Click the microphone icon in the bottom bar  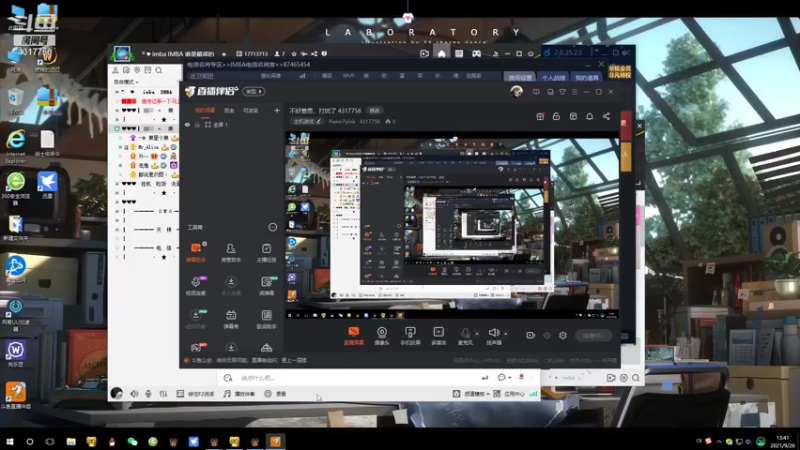(465, 333)
